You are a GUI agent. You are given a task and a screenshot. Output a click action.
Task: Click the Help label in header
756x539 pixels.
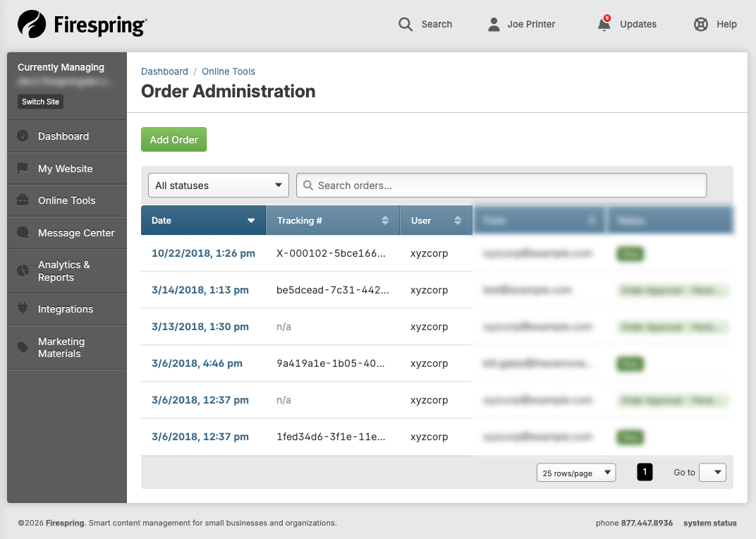(726, 24)
